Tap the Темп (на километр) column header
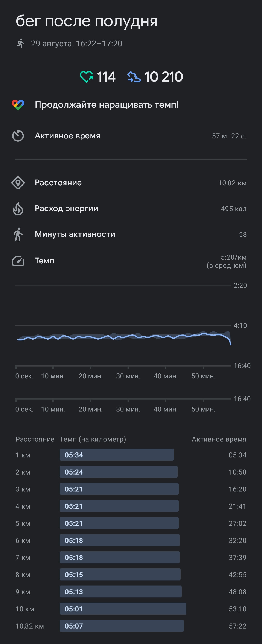 [93, 439]
